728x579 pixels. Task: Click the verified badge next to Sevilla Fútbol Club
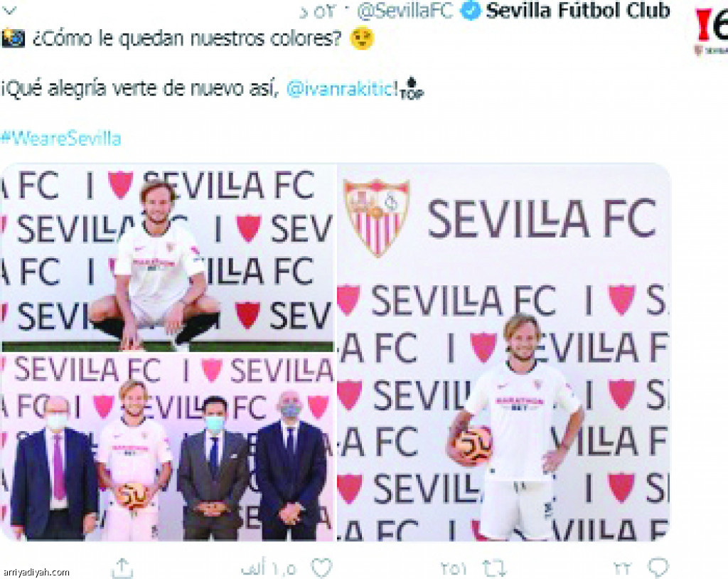pyautogui.click(x=470, y=11)
